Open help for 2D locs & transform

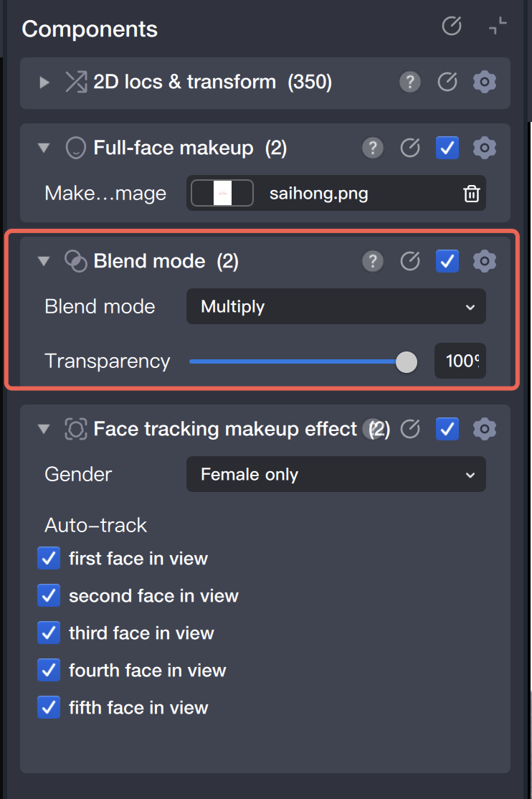pos(409,82)
